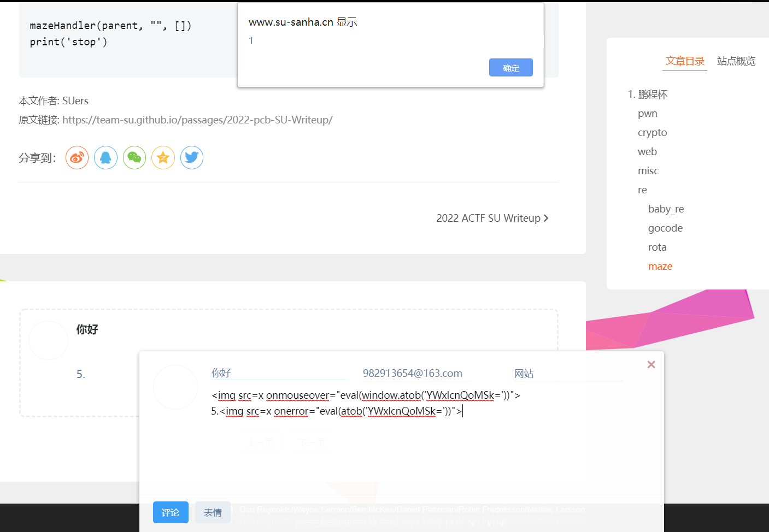Share the article to QQ
Viewport: 769px width, 532px height.
[x=105, y=157]
